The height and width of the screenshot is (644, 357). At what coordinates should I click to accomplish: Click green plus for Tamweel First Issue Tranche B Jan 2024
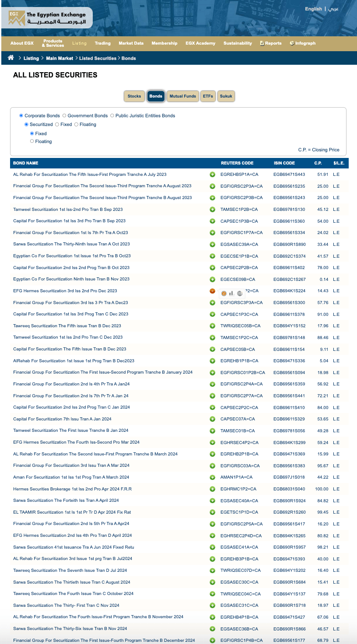212,430
